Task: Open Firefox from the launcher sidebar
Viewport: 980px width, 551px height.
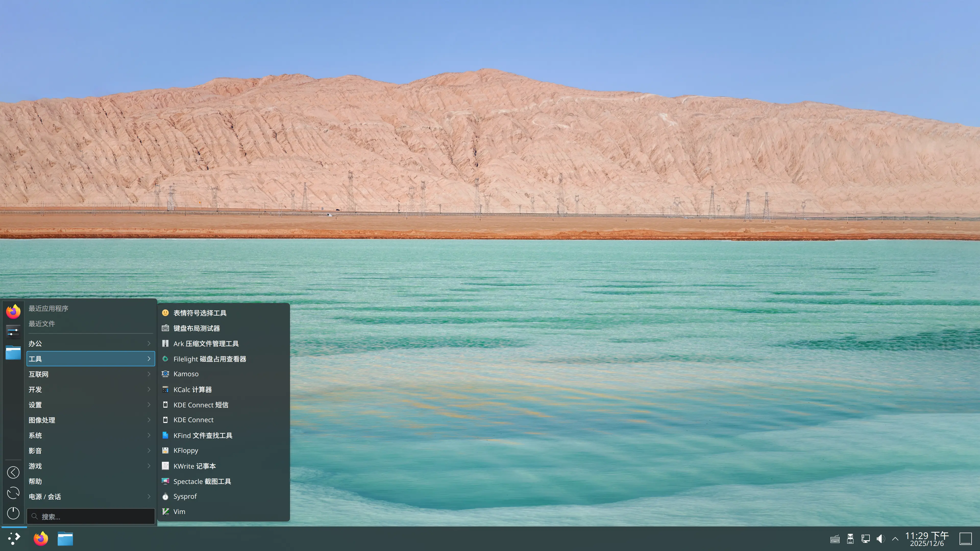Action: (x=13, y=311)
